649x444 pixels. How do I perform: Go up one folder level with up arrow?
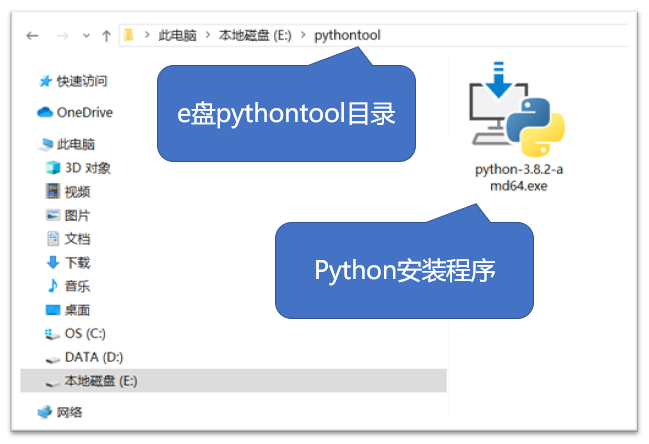[106, 36]
